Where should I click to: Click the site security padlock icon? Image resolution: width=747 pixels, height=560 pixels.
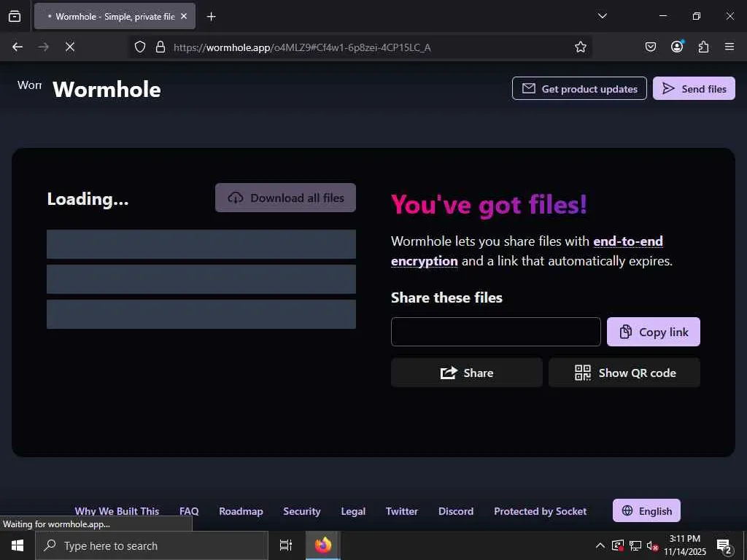tap(160, 47)
